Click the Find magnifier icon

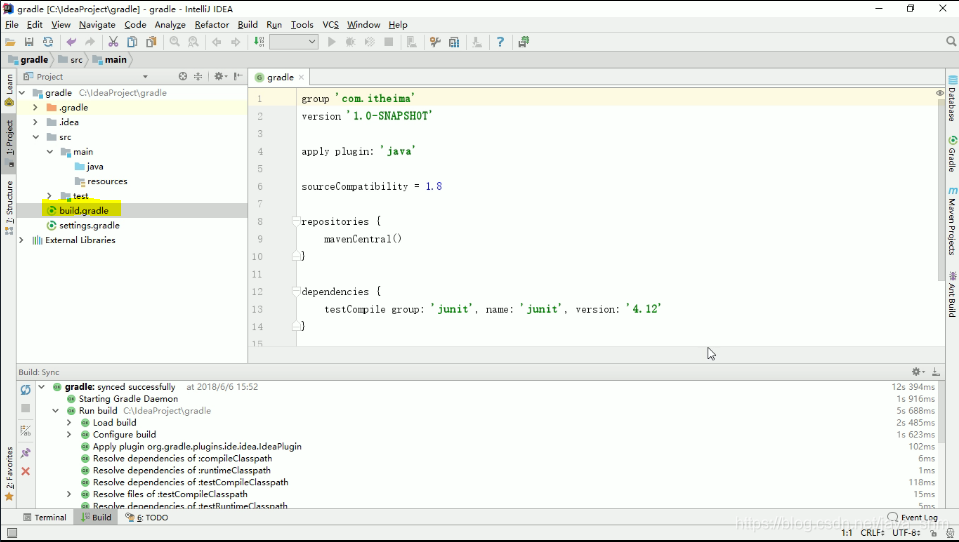click(x=175, y=42)
